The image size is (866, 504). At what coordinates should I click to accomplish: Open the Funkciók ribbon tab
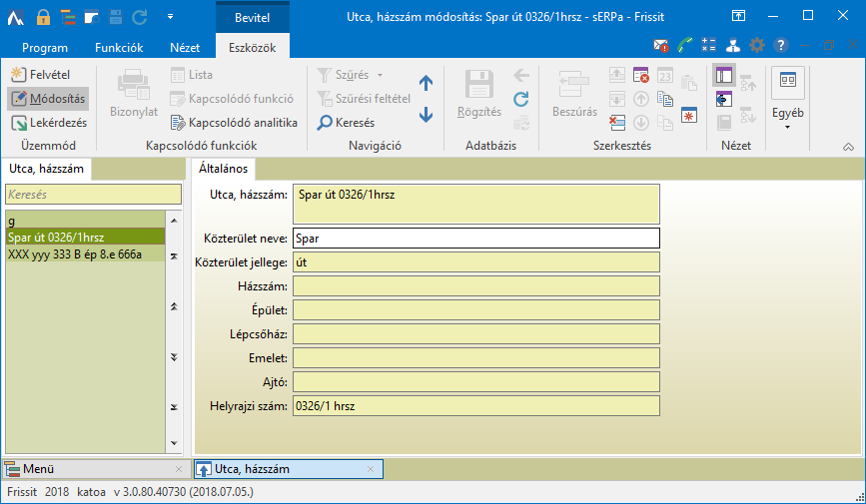pos(119,47)
